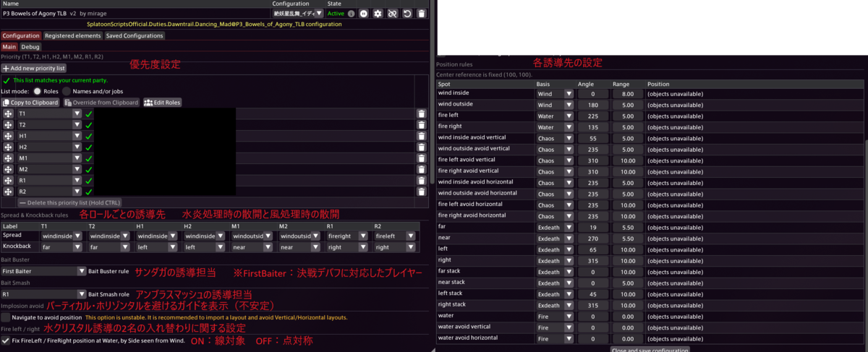Delete the R1 priority row
Screen dimensions: 868x352
click(422, 181)
